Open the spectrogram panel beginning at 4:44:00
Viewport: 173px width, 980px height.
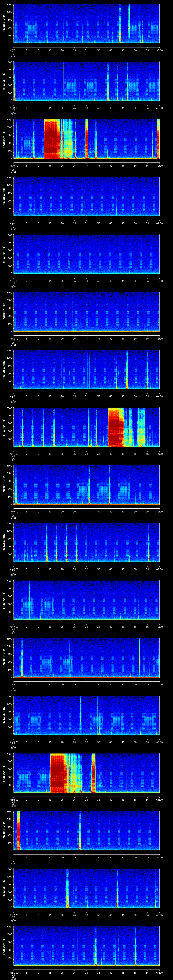[x=87, y=427]
